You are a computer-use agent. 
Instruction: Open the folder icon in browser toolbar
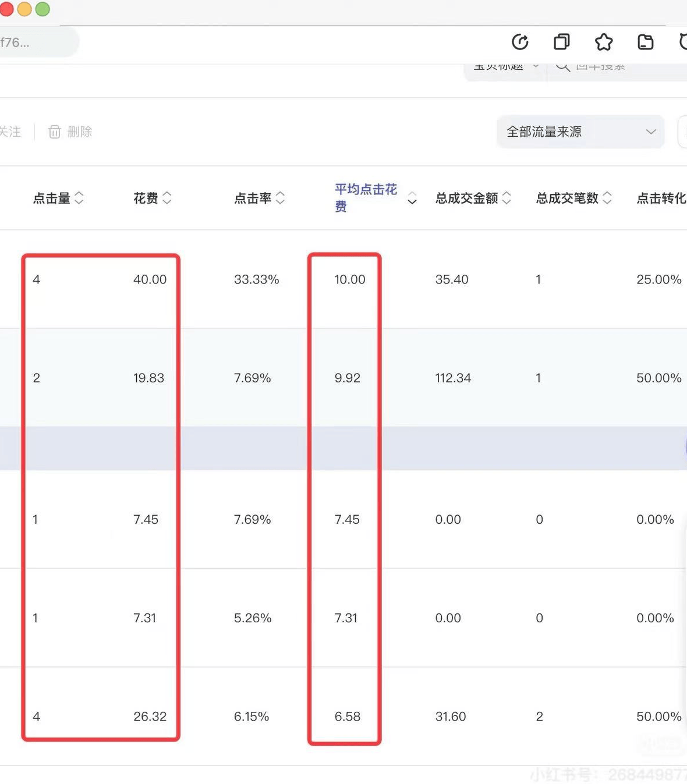646,42
